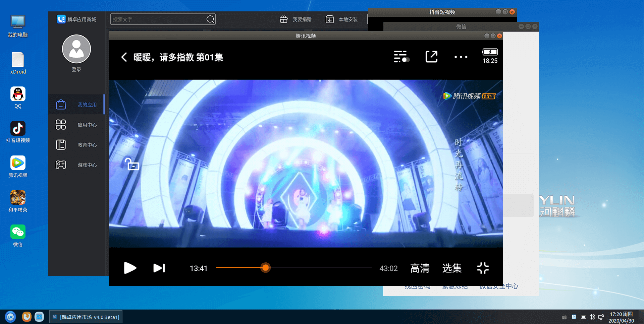Click the tray battery status icon
The height and width of the screenshot is (324, 644).
(583, 317)
